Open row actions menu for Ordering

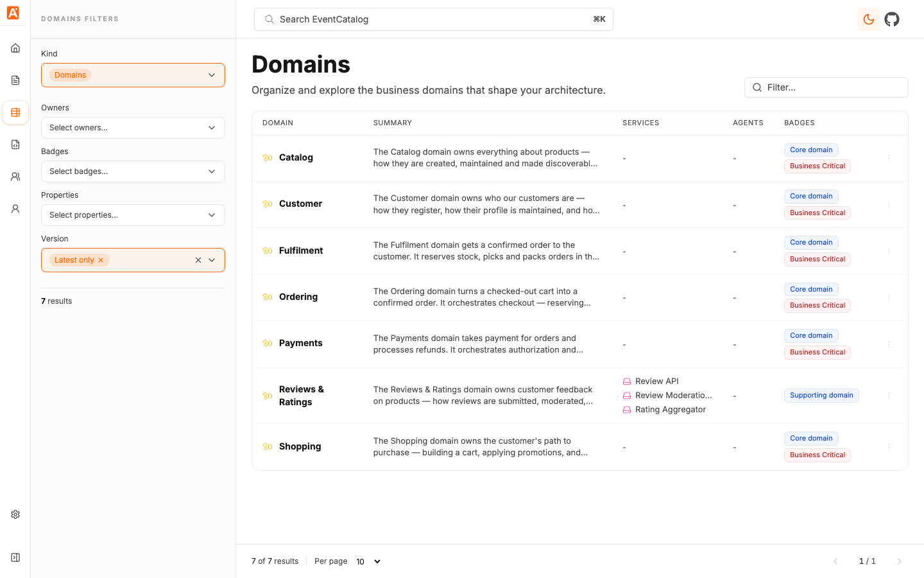pos(889,297)
